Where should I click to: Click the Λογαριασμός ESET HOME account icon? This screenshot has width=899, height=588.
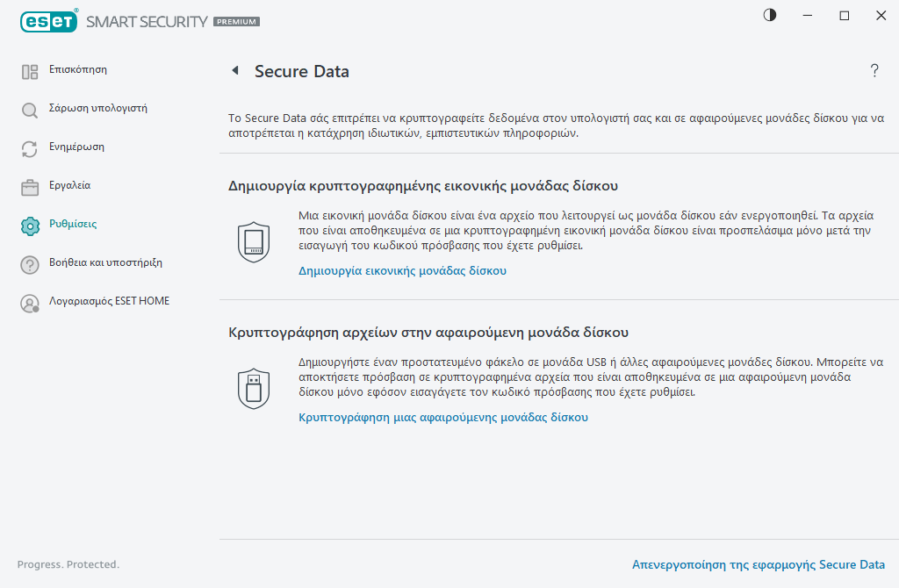pos(29,301)
